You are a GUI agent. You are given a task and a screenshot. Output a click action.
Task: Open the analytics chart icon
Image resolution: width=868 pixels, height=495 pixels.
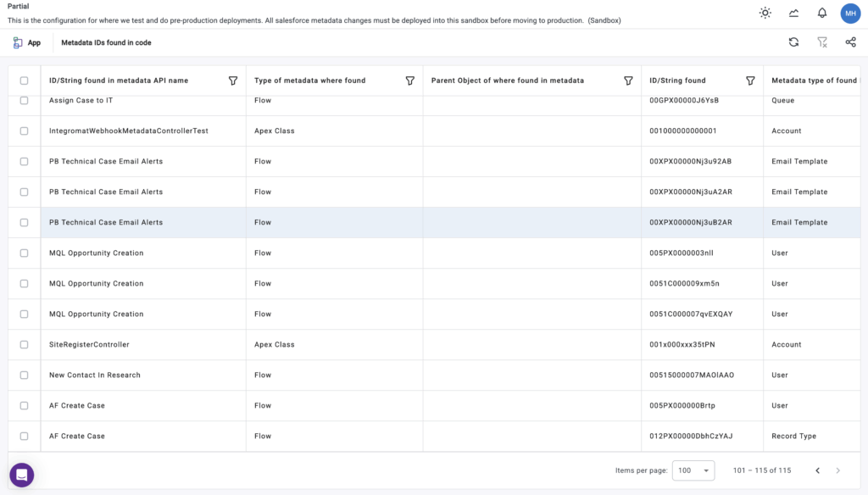click(x=793, y=13)
